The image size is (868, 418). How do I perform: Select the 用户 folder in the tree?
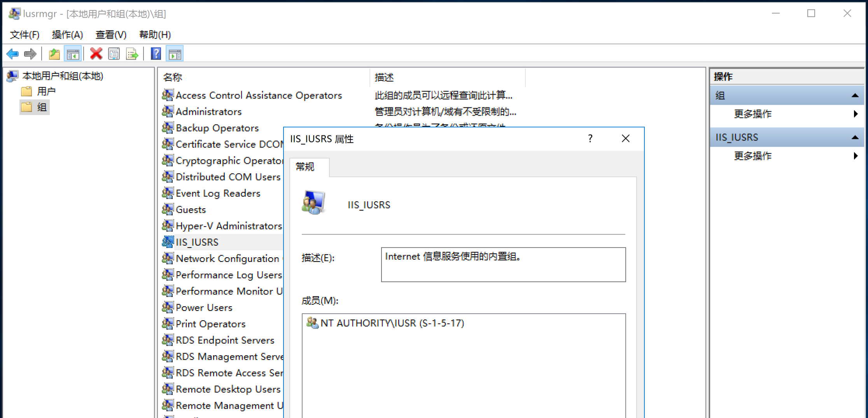point(46,91)
